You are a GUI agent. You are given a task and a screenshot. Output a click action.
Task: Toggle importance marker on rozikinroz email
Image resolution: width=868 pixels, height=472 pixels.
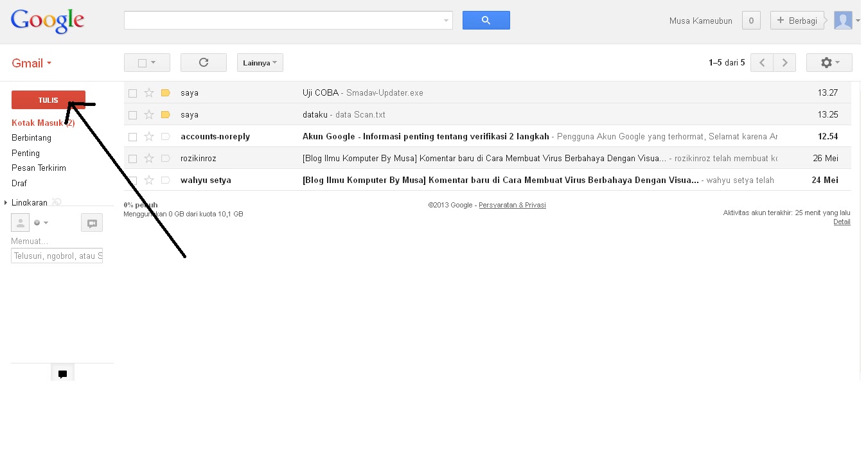tap(165, 158)
